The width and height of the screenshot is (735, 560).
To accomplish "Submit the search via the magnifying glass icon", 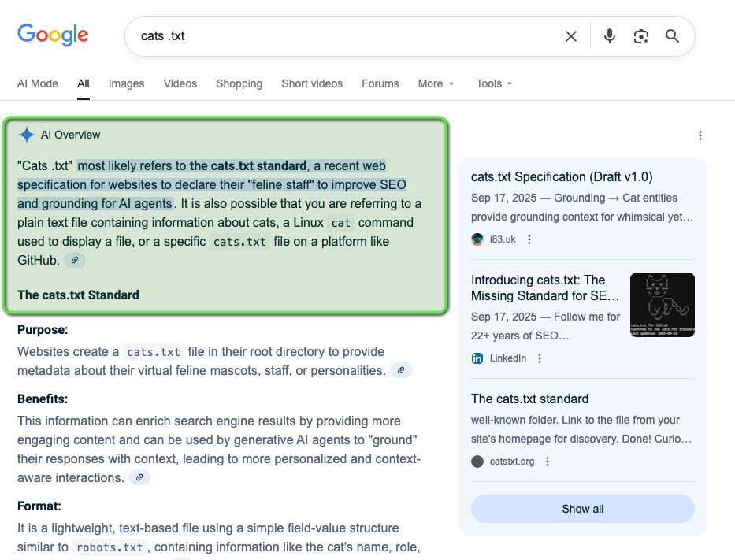I will [672, 35].
